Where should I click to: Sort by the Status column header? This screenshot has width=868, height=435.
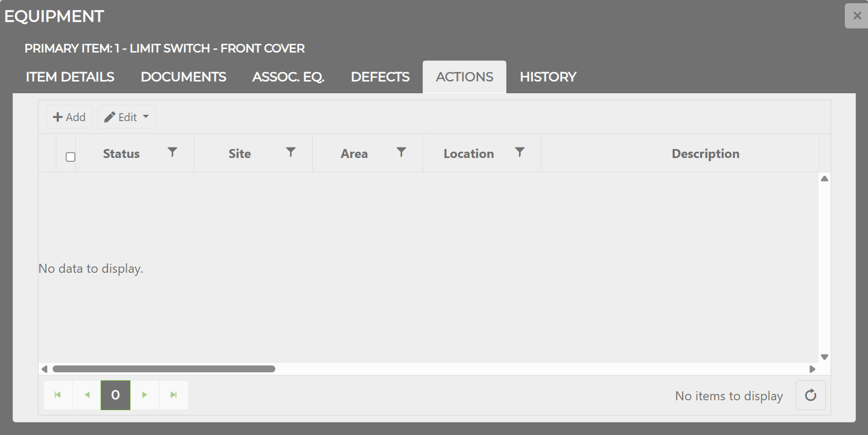tap(121, 154)
